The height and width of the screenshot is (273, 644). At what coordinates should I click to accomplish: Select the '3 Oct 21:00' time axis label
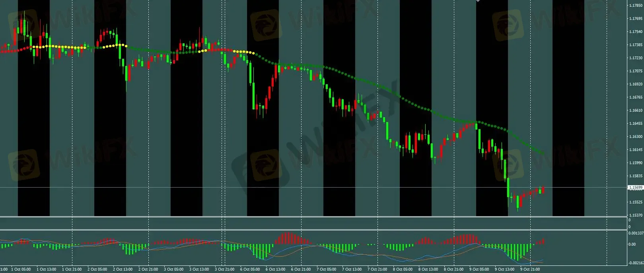225,269
